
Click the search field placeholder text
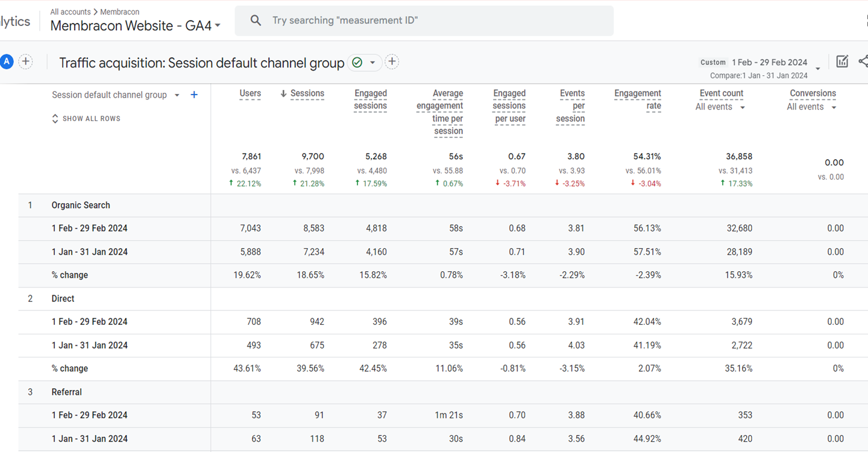(345, 20)
